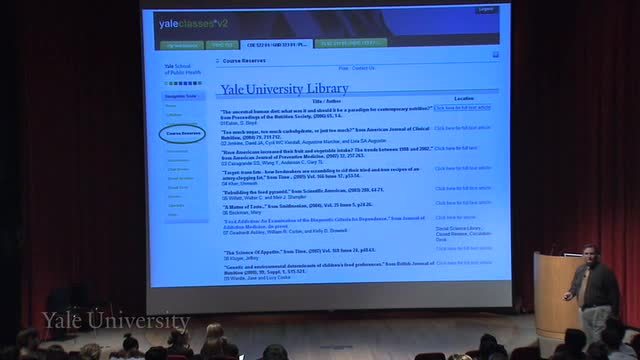This screenshot has height=360, width=640.
Task: Open the Contact Us link
Action: pyautogui.click(x=363, y=68)
